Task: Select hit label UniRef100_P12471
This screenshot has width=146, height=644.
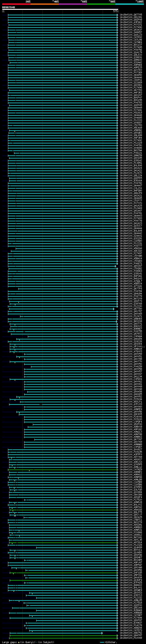Action: click(131, 316)
